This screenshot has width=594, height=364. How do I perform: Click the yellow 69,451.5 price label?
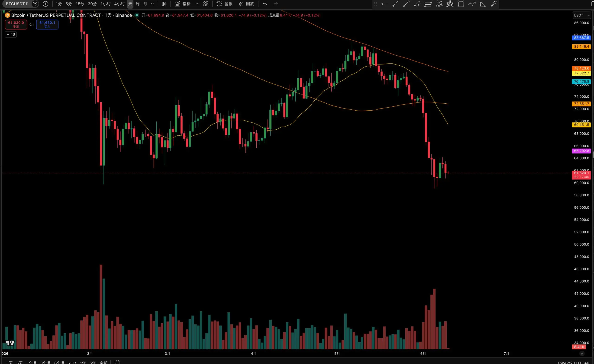point(581,125)
